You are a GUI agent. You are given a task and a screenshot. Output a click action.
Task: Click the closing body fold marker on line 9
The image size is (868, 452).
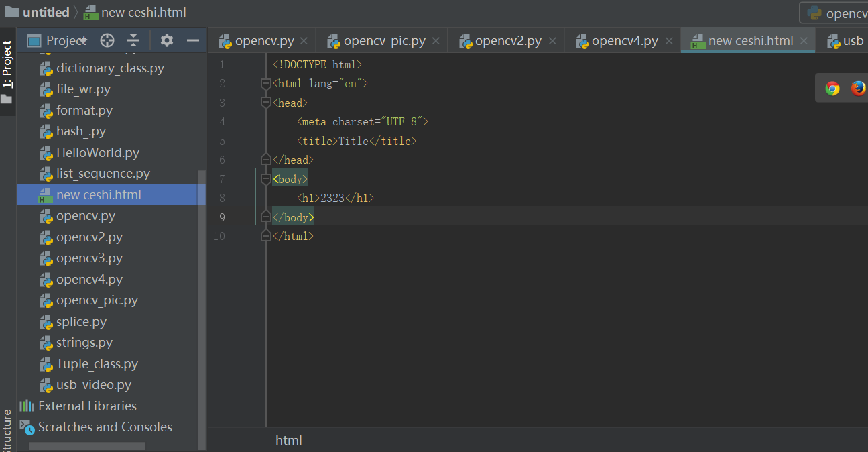pyautogui.click(x=265, y=217)
